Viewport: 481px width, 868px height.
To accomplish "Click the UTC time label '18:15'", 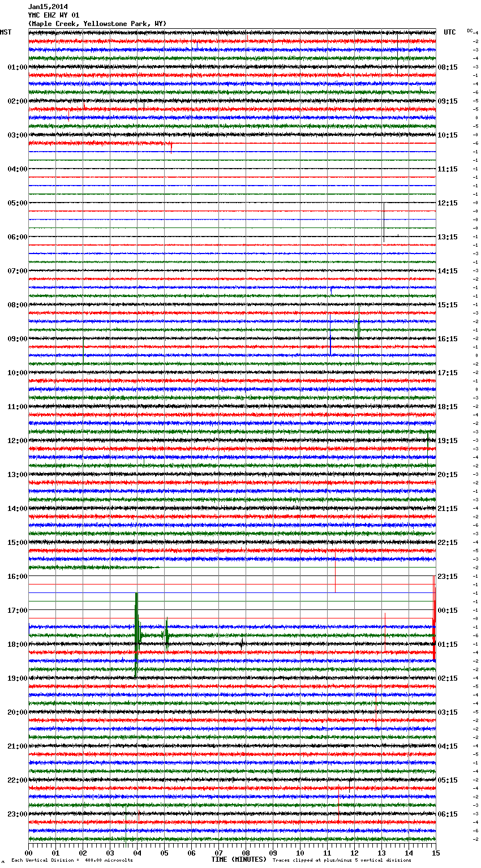I will [448, 407].
